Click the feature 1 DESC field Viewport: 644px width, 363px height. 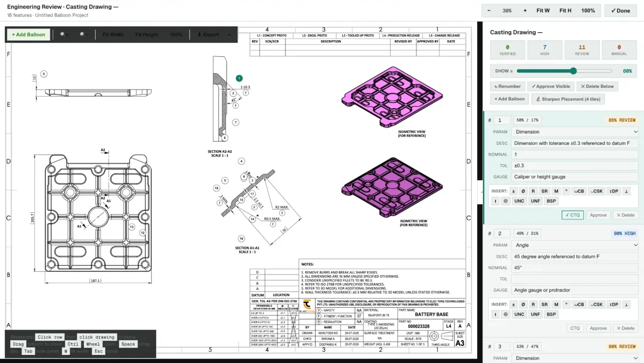tap(575, 143)
